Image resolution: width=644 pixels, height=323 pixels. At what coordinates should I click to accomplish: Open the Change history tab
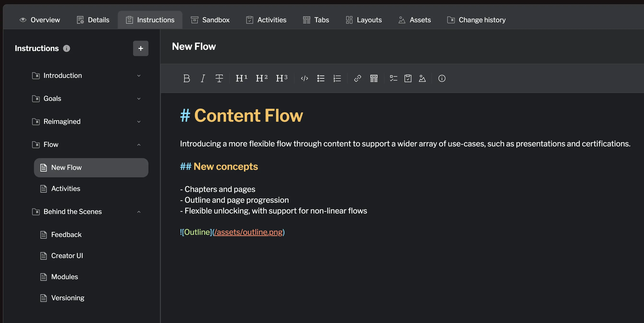point(476,20)
